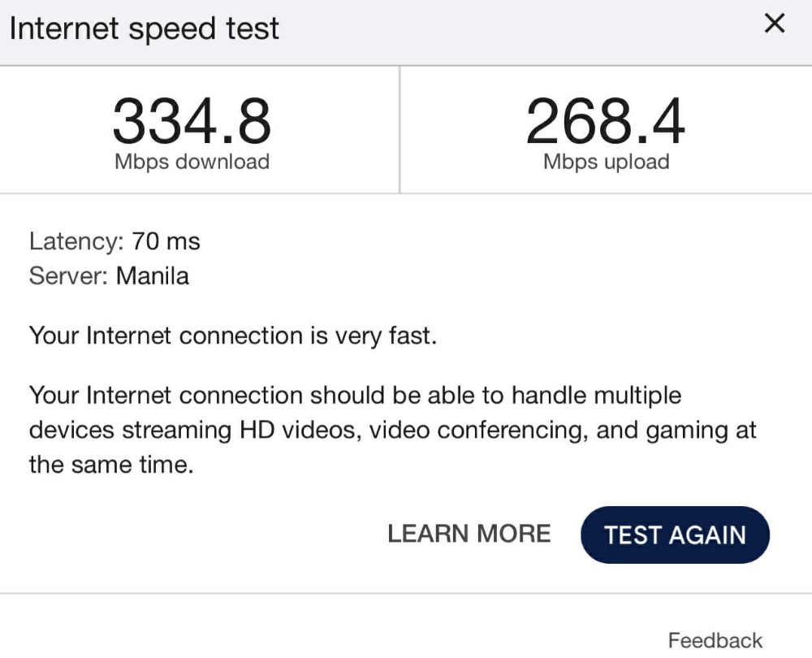Click the 'connection is very fast' sentence
812x658 pixels.
click(233, 335)
